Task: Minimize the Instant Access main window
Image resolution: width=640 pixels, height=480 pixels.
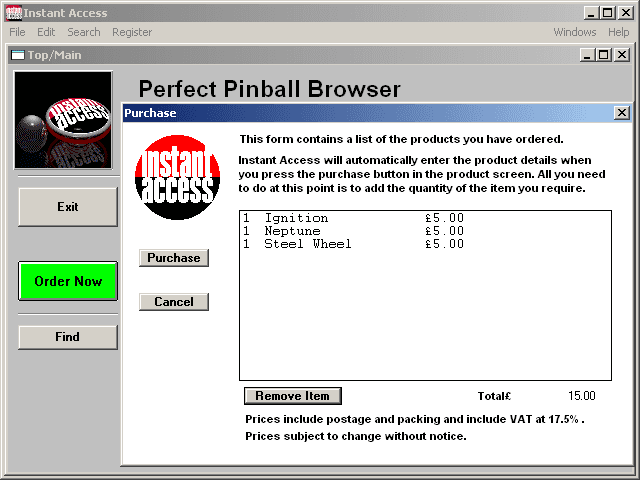Action: (591, 13)
